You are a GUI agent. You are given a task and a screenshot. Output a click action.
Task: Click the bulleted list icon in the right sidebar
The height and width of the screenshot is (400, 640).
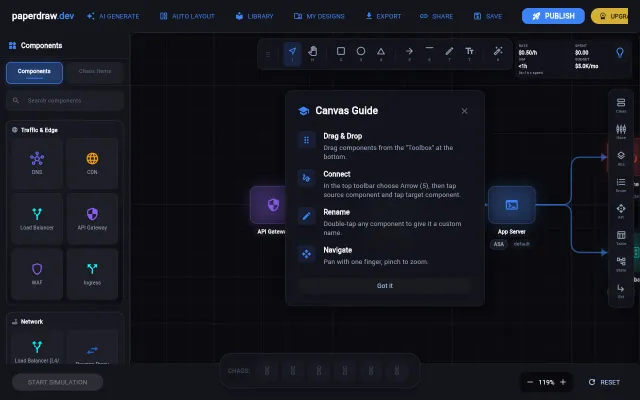coord(621,184)
